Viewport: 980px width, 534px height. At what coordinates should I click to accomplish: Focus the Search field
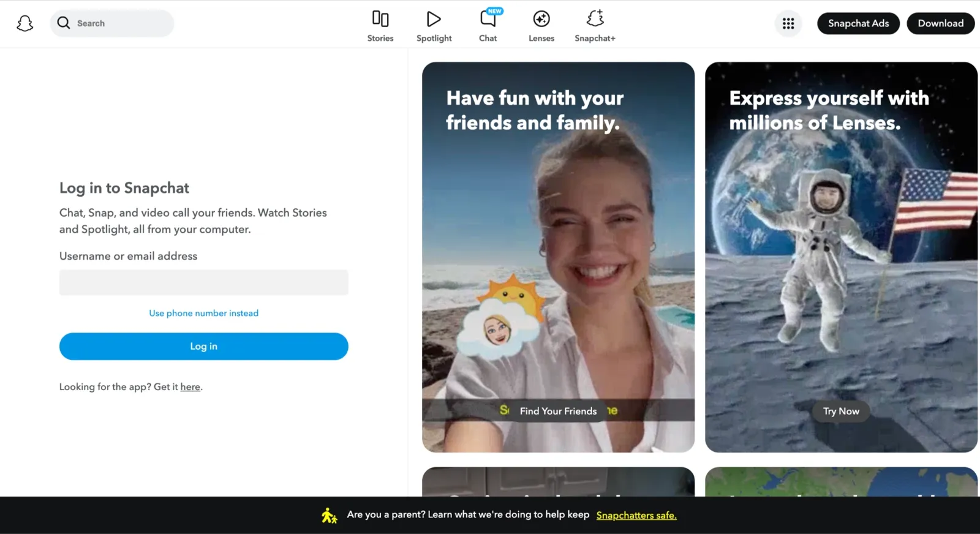[x=112, y=23]
